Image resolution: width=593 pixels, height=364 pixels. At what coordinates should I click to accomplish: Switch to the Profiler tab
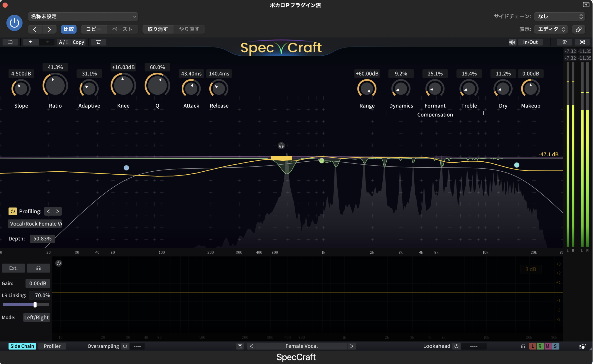tap(52, 346)
